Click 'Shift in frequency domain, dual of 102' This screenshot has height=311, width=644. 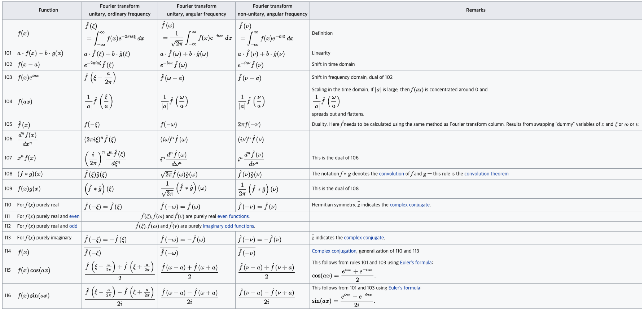coord(352,77)
